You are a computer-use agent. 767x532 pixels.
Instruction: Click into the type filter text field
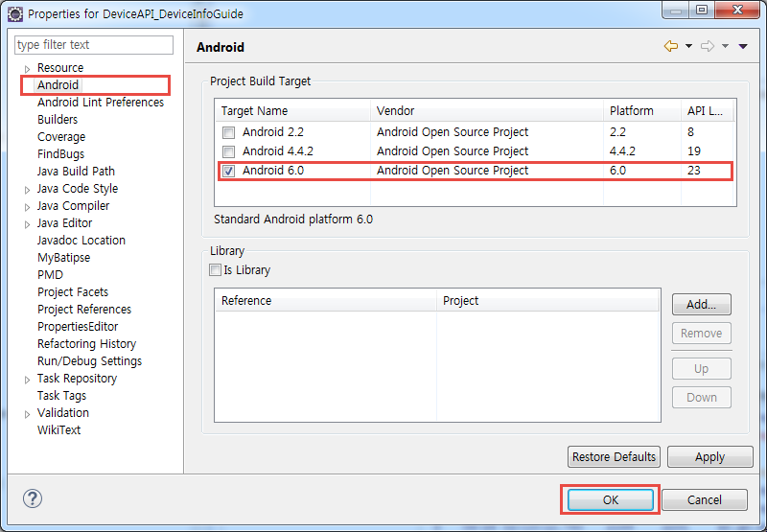point(94,45)
